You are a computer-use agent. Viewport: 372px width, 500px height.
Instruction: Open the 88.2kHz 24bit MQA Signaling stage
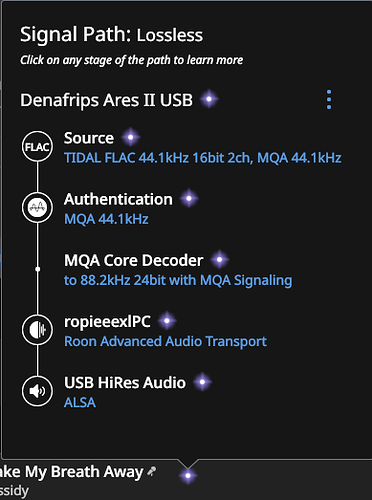pos(178,280)
